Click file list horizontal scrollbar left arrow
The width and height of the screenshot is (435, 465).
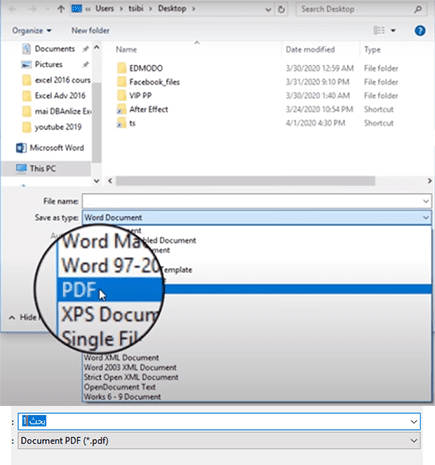click(x=110, y=181)
